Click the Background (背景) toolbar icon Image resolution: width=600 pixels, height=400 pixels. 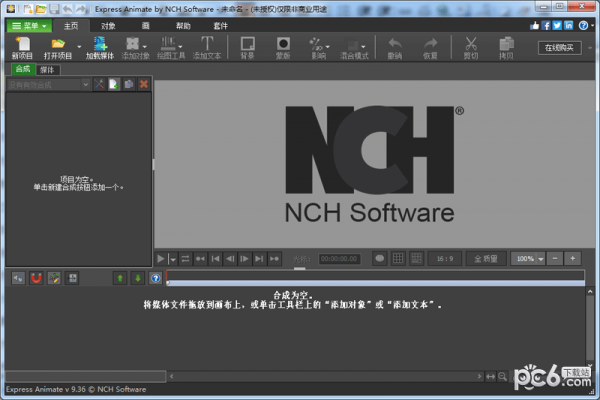[247, 48]
